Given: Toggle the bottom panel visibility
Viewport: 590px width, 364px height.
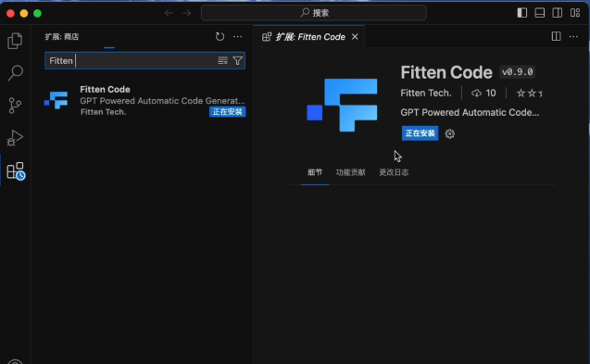Looking at the screenshot, I should coord(540,13).
